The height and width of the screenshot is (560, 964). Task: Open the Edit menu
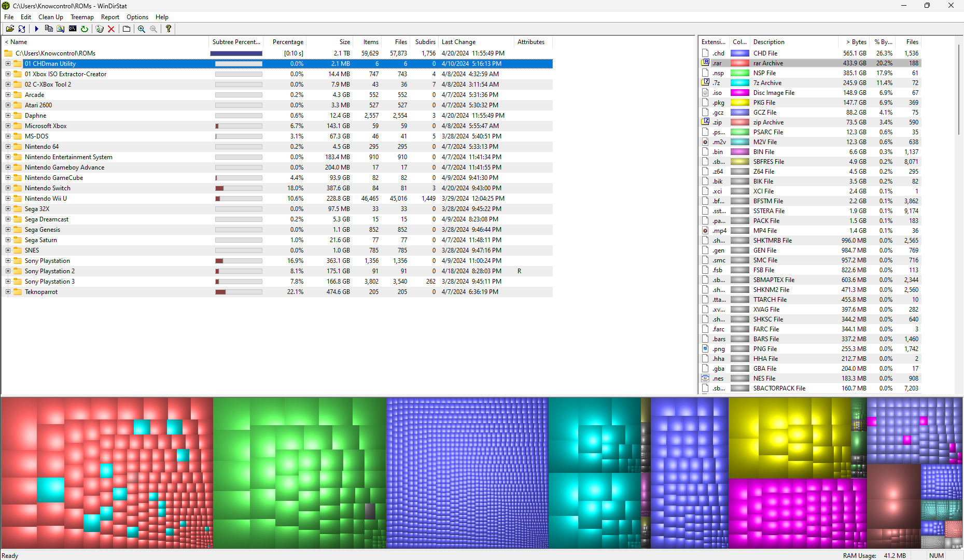pos(26,17)
